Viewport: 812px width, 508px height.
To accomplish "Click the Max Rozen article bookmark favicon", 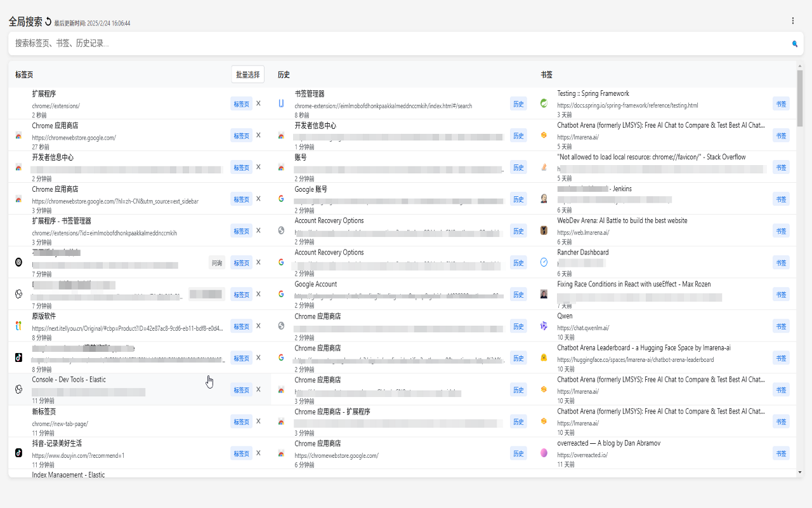I will (544, 294).
